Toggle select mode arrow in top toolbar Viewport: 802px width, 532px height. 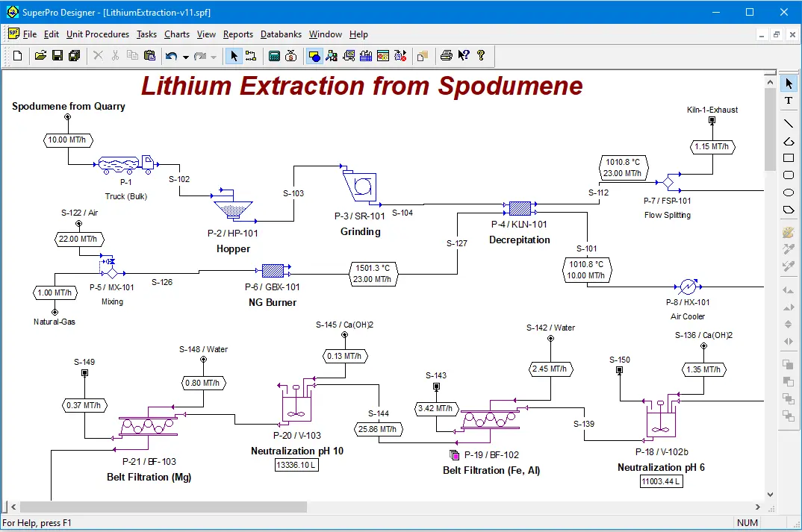[x=234, y=56]
